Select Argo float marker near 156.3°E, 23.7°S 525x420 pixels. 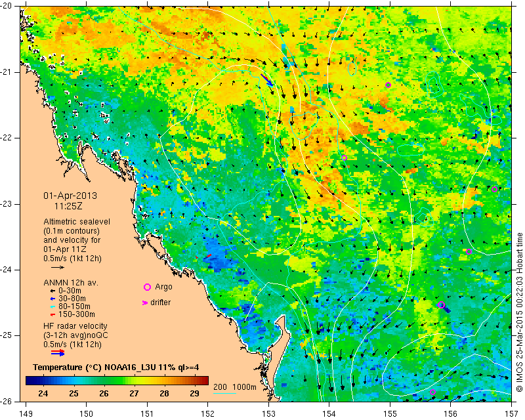click(x=469, y=252)
